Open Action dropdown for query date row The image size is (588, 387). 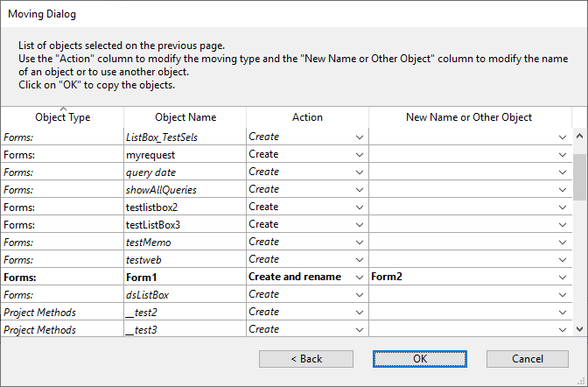(x=359, y=172)
